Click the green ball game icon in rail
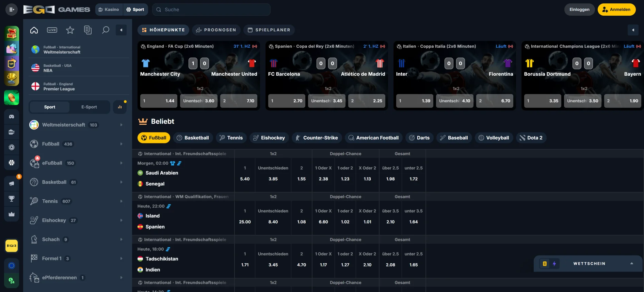This screenshot has height=292, width=644. click(x=12, y=98)
